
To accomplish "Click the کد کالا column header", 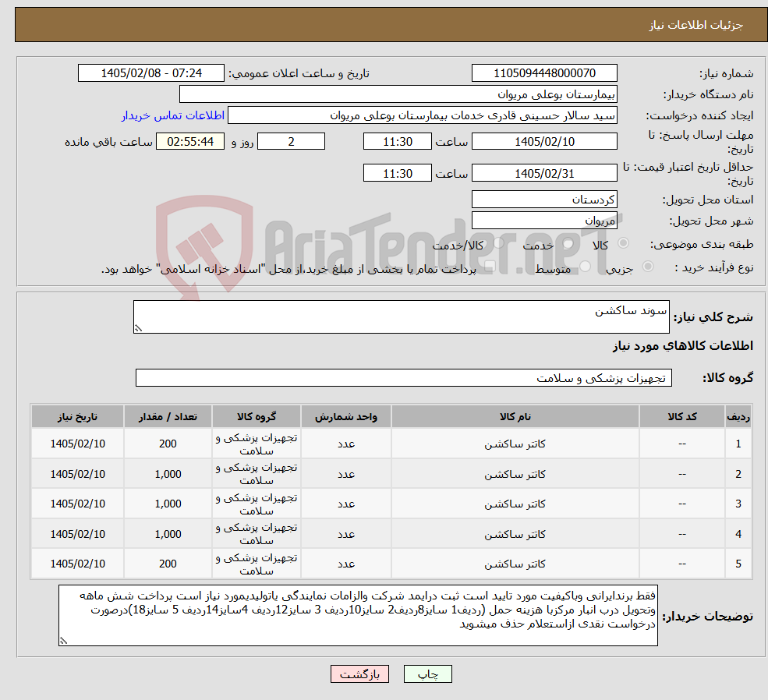I will click(x=681, y=416).
